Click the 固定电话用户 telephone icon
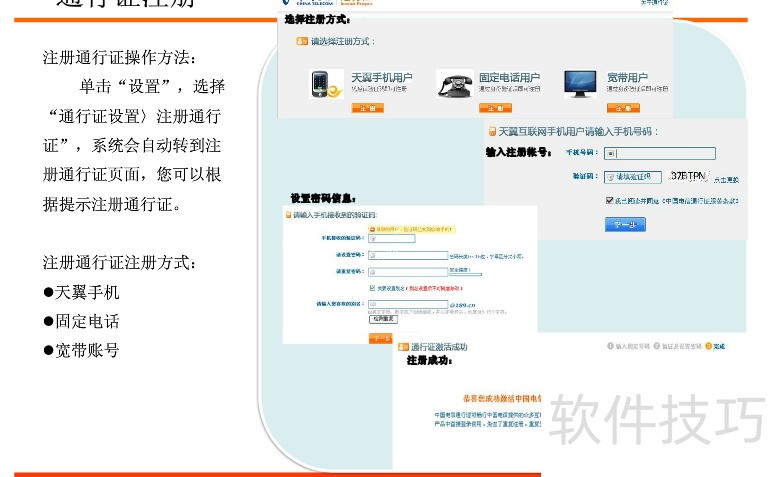 [454, 85]
